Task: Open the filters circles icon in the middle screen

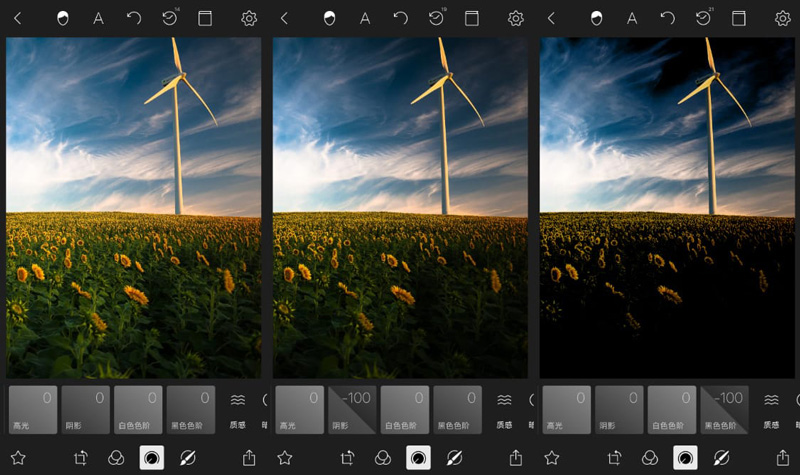Action: tap(382, 457)
